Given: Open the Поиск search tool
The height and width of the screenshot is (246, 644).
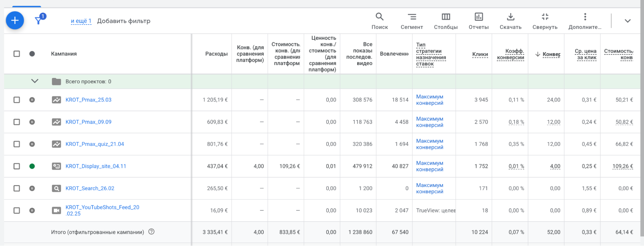Looking at the screenshot, I should pyautogui.click(x=380, y=21).
